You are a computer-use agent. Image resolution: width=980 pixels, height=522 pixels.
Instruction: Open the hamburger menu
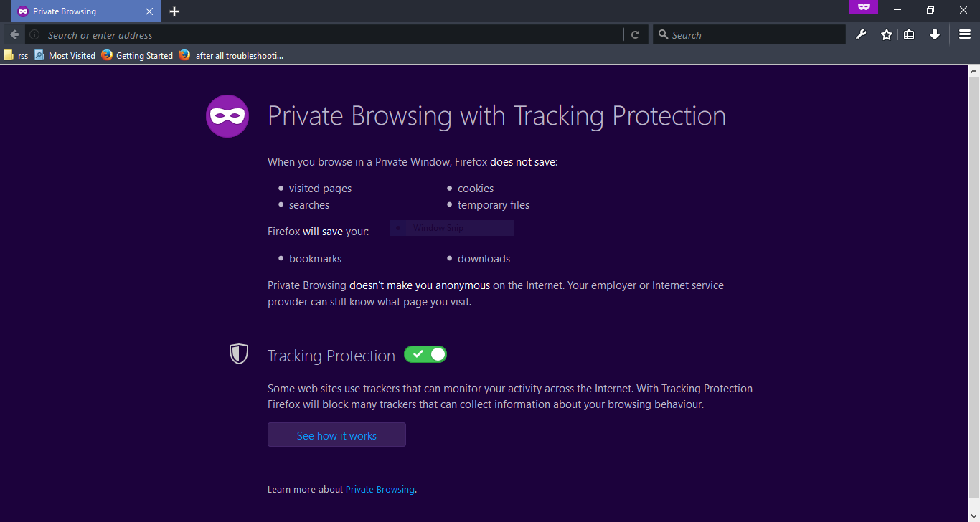[965, 34]
